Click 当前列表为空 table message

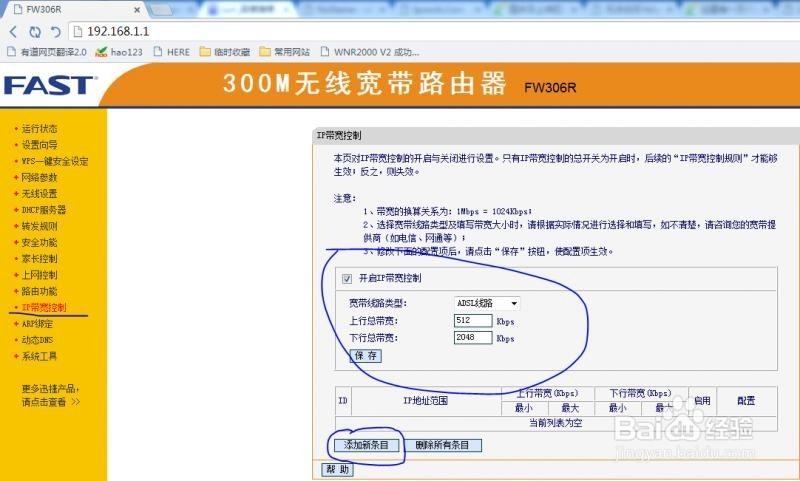(x=556, y=423)
